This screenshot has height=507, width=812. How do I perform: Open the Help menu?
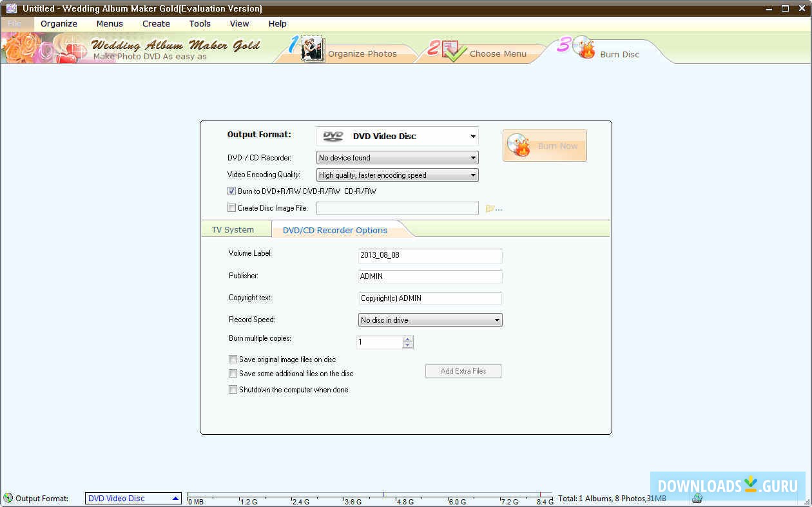pyautogui.click(x=278, y=24)
